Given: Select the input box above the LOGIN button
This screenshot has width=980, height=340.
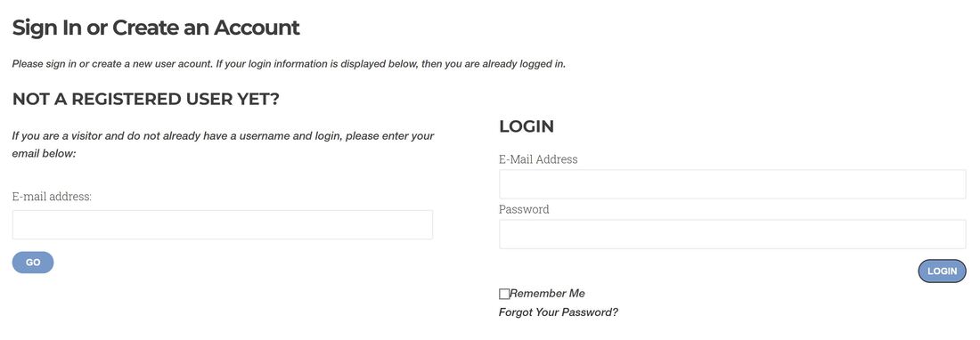Looking at the screenshot, I should 732,234.
